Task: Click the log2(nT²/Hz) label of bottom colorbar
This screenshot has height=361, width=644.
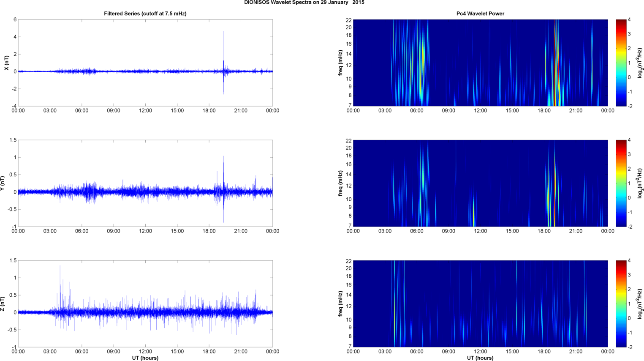Action: click(640, 304)
